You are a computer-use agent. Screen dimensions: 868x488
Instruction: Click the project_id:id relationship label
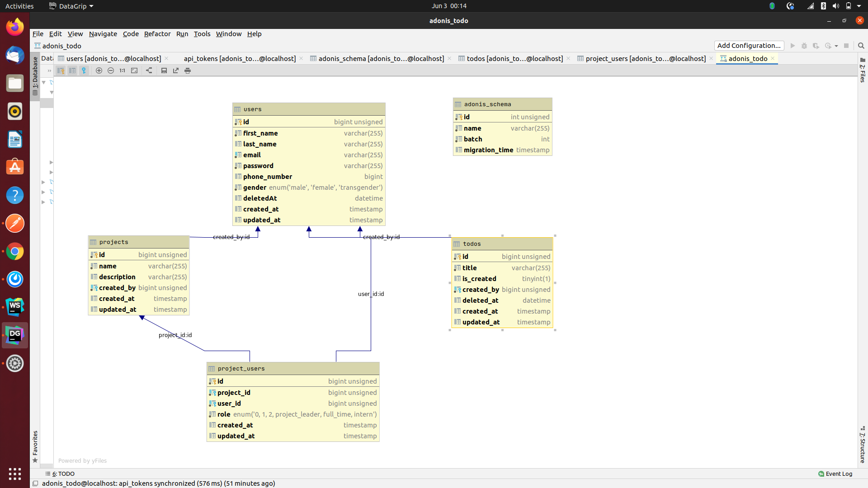pyautogui.click(x=175, y=335)
